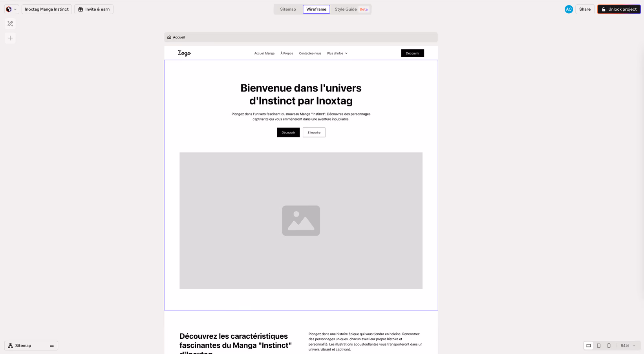644x354 pixels.
Task: Select mobile viewport icon
Action: 609,346
